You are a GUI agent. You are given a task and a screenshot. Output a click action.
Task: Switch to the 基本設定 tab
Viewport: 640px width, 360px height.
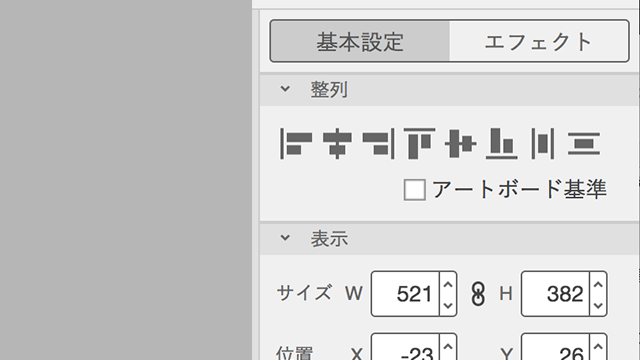pos(360,41)
